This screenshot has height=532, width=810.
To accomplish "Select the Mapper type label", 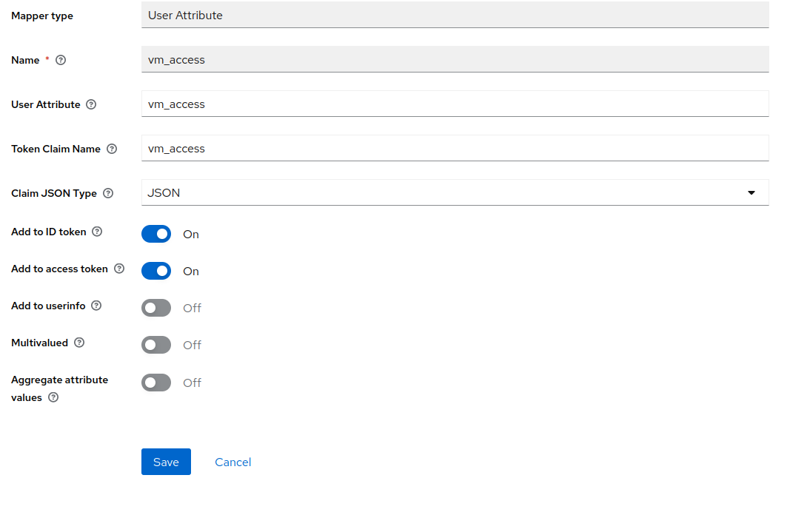I will click(x=42, y=16).
